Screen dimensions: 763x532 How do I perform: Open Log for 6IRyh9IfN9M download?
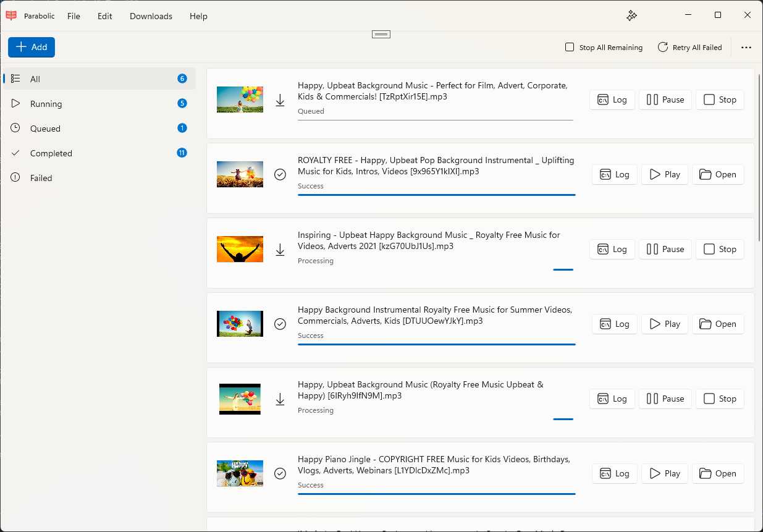(612, 399)
